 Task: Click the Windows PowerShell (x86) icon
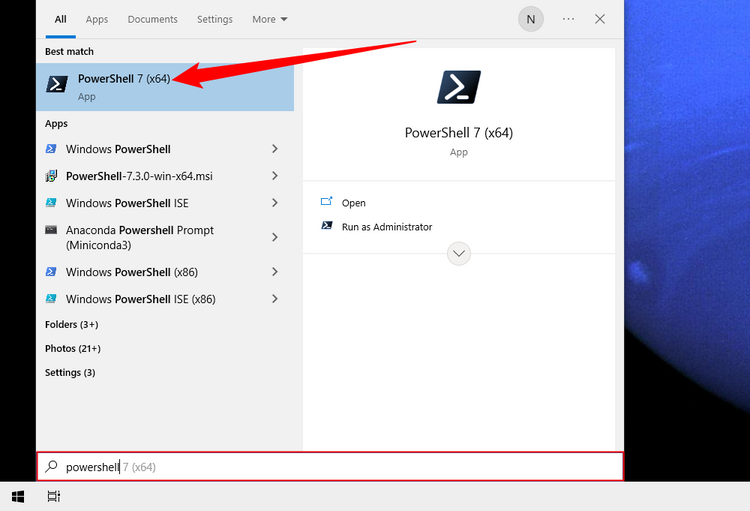pyautogui.click(x=51, y=272)
